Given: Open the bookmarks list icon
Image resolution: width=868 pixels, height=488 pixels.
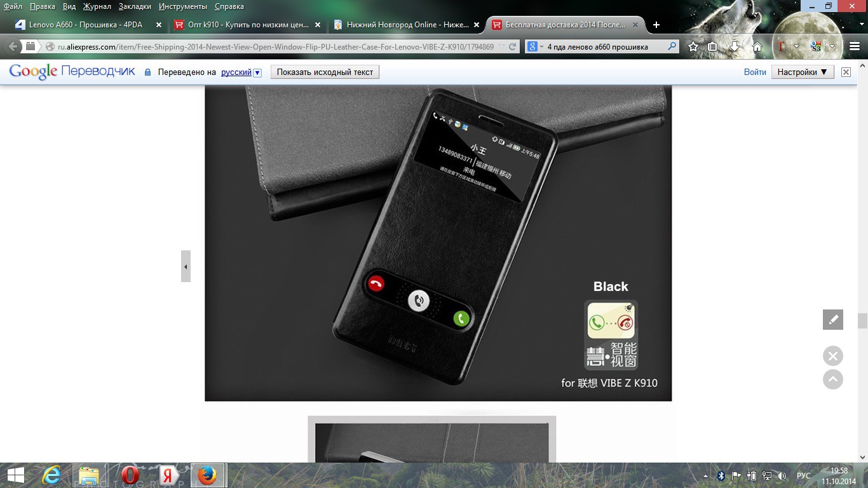Looking at the screenshot, I should (712, 46).
